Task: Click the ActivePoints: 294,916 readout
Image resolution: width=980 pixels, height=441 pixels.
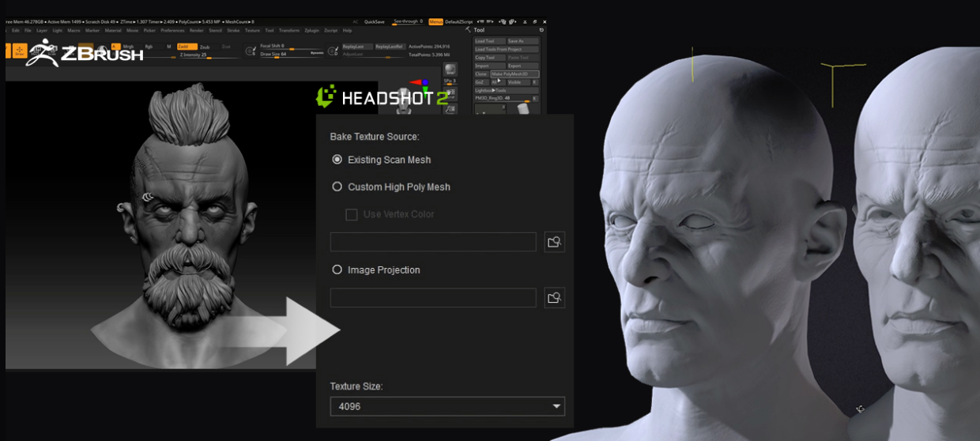Action: [429, 47]
